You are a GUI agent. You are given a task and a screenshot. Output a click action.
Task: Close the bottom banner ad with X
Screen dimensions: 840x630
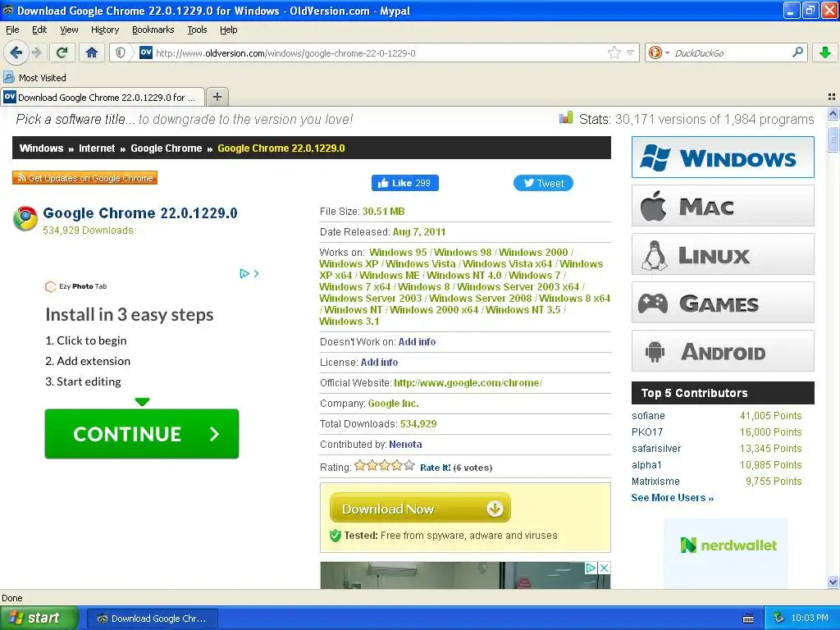[604, 568]
